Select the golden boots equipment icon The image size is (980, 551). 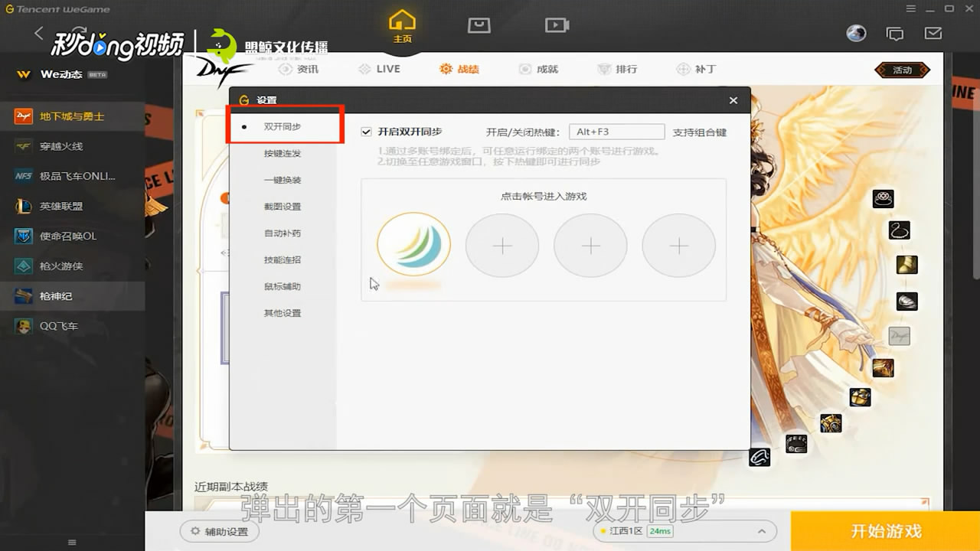906,265
